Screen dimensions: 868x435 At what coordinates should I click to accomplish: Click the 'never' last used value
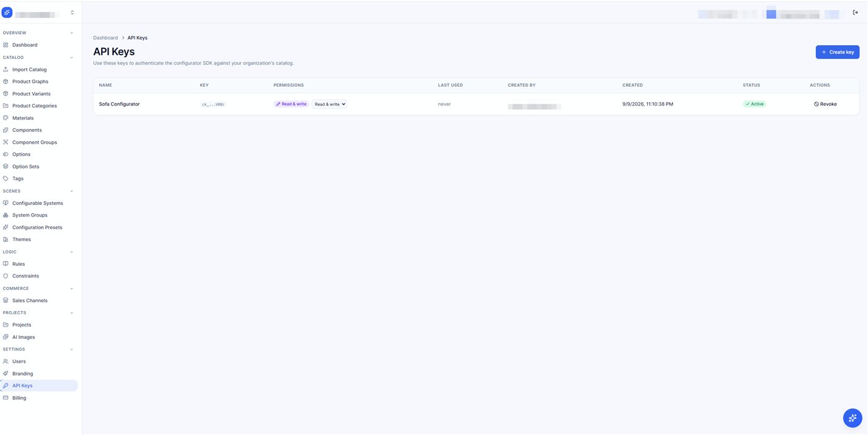click(445, 104)
